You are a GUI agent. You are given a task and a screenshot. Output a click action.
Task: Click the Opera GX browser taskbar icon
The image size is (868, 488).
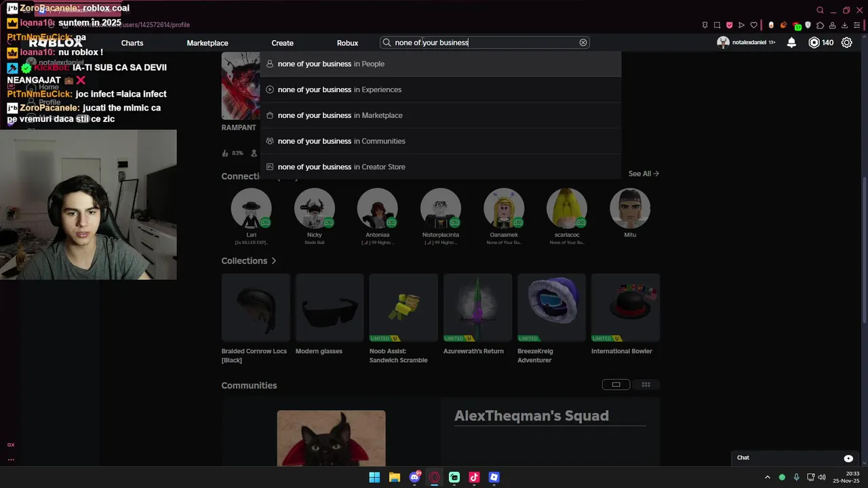tap(434, 477)
